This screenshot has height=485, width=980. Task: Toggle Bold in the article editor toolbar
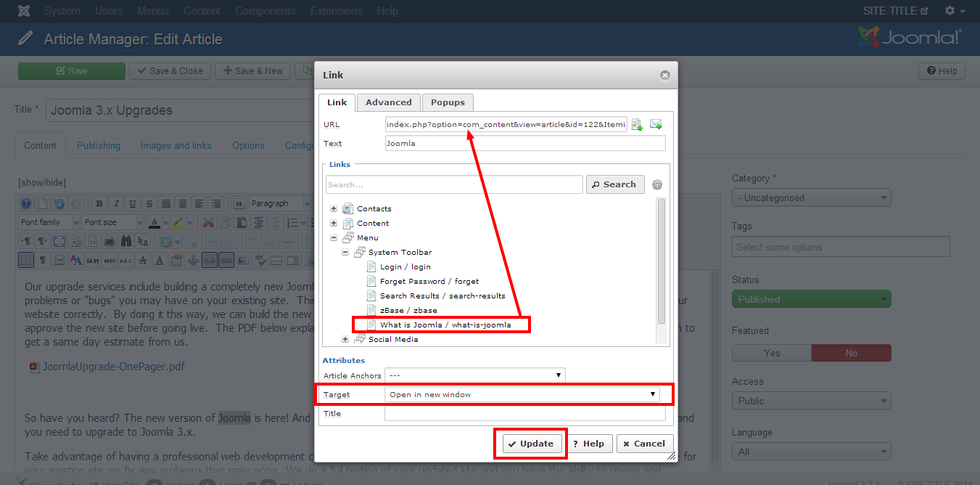pyautogui.click(x=99, y=203)
